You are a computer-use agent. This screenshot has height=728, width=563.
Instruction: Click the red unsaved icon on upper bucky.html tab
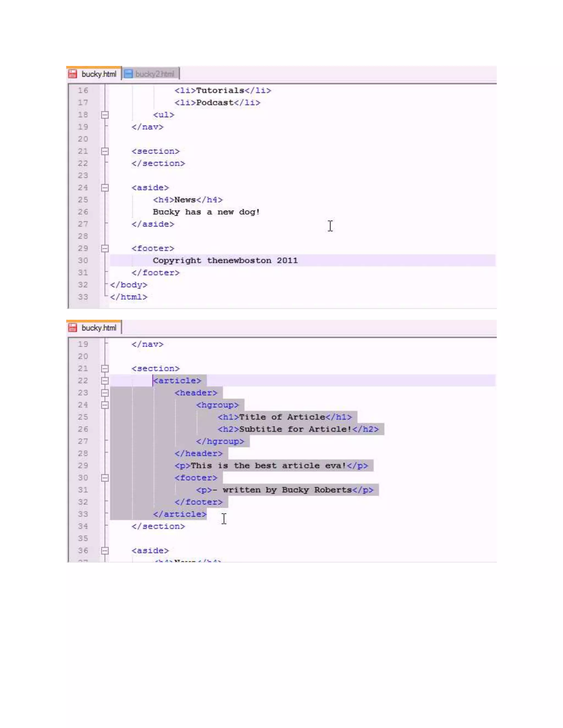[73, 74]
